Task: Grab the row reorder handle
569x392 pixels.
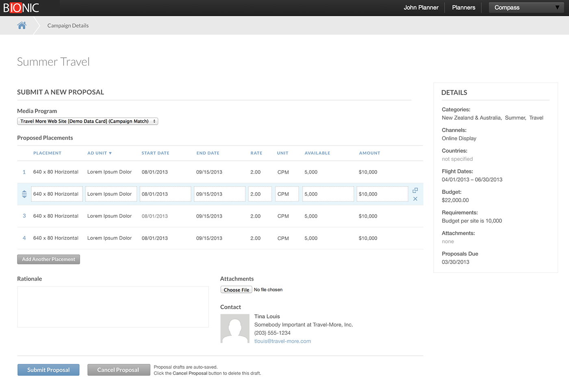Action: point(24,194)
